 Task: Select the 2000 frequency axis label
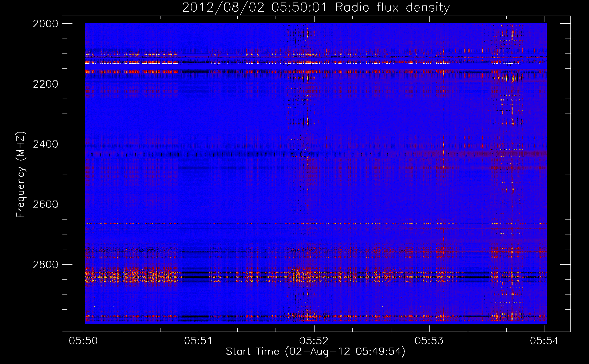tap(46, 24)
